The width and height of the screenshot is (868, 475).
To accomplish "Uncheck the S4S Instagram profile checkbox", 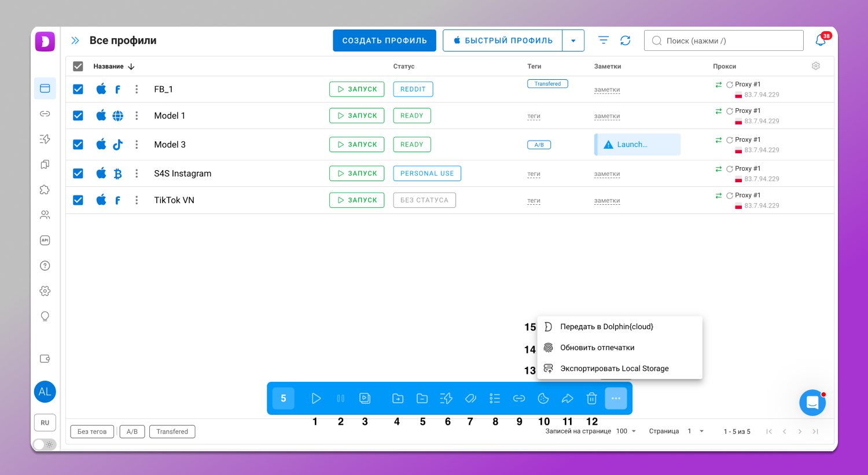I will pos(78,174).
